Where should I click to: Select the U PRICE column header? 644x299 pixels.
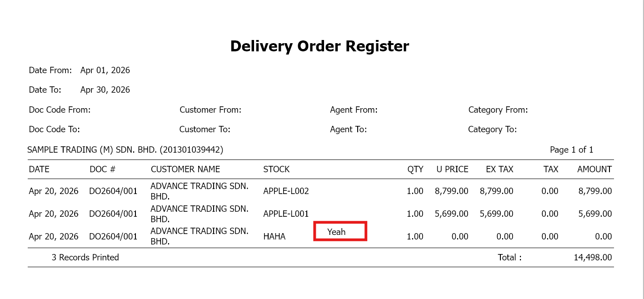pyautogui.click(x=452, y=169)
